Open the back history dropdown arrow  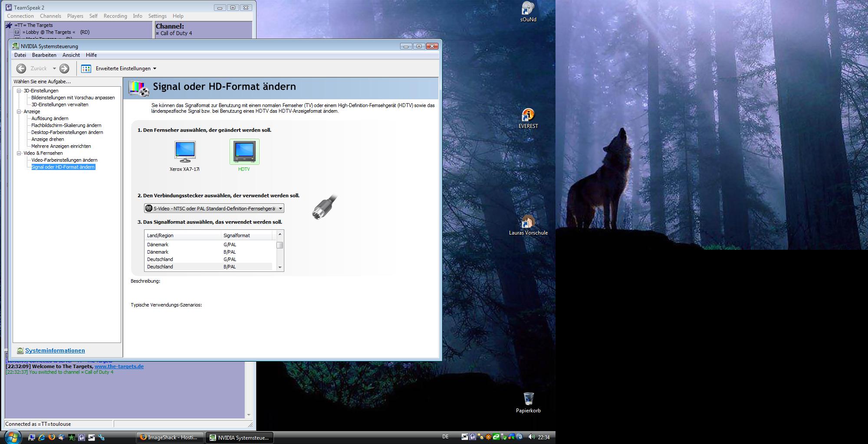(54, 69)
